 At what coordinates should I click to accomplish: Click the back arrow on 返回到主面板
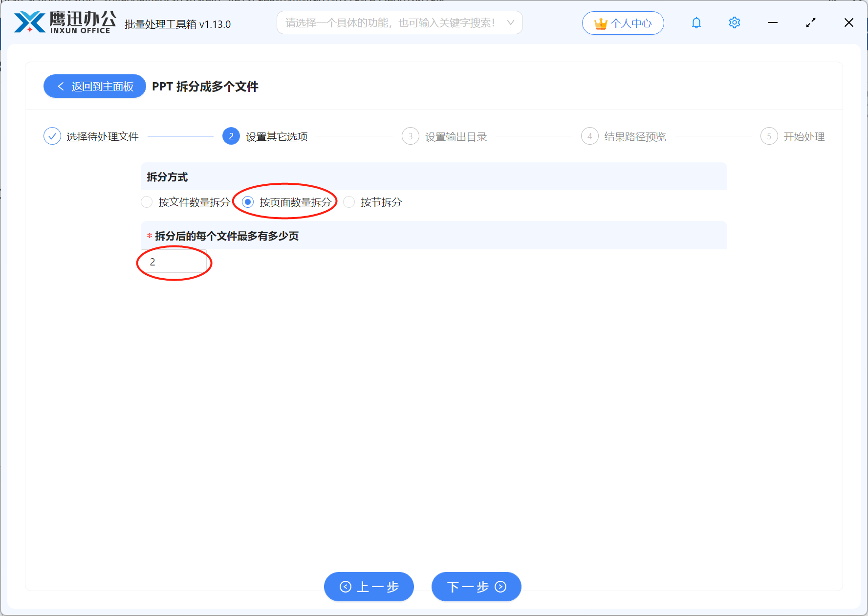pyautogui.click(x=61, y=86)
